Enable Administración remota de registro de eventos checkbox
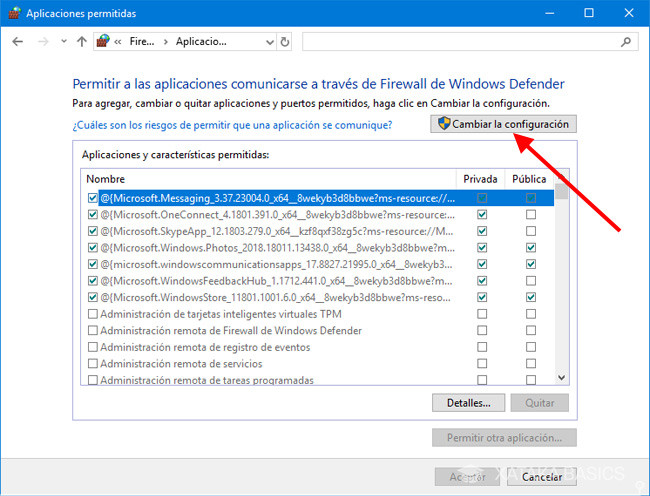Image resolution: width=650 pixels, height=496 pixels. [x=93, y=347]
